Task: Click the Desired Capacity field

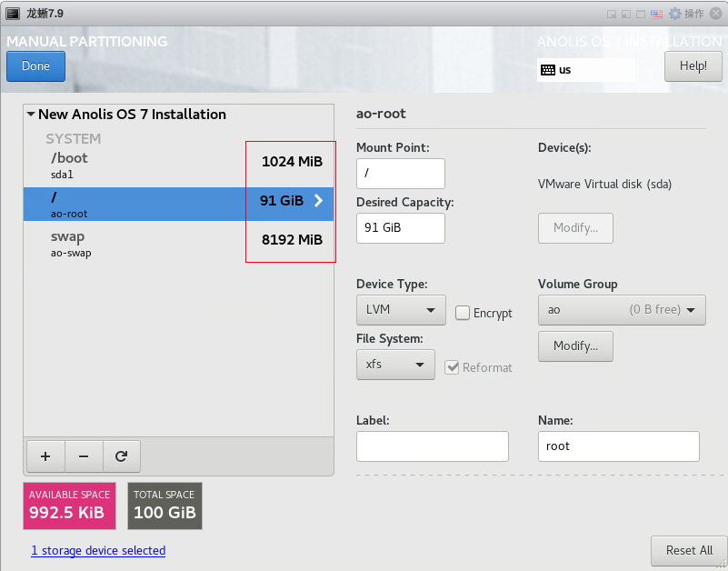Action: (400, 227)
